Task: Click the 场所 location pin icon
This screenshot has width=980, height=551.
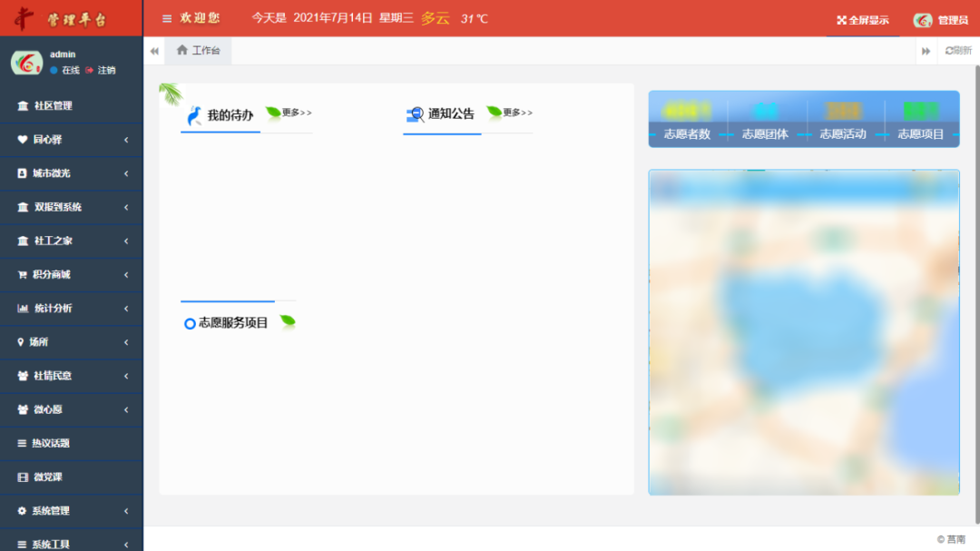Action: click(21, 342)
